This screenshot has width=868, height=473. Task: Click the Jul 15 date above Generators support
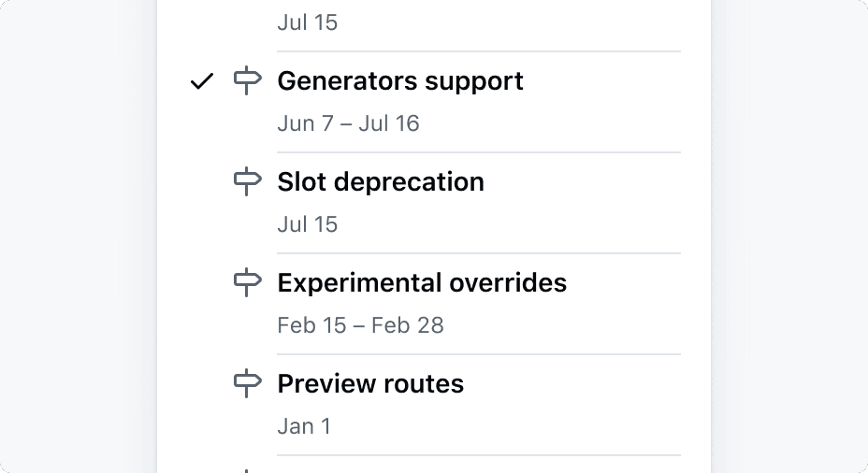[x=308, y=22]
